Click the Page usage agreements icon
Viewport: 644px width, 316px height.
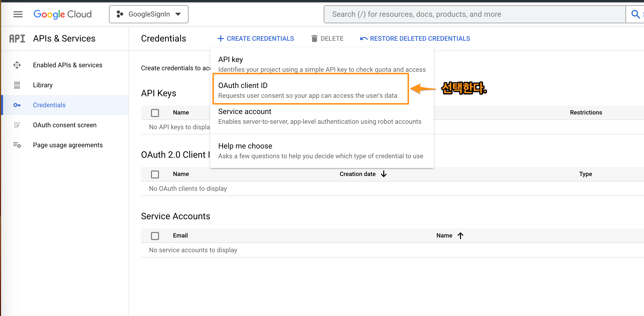(x=17, y=145)
